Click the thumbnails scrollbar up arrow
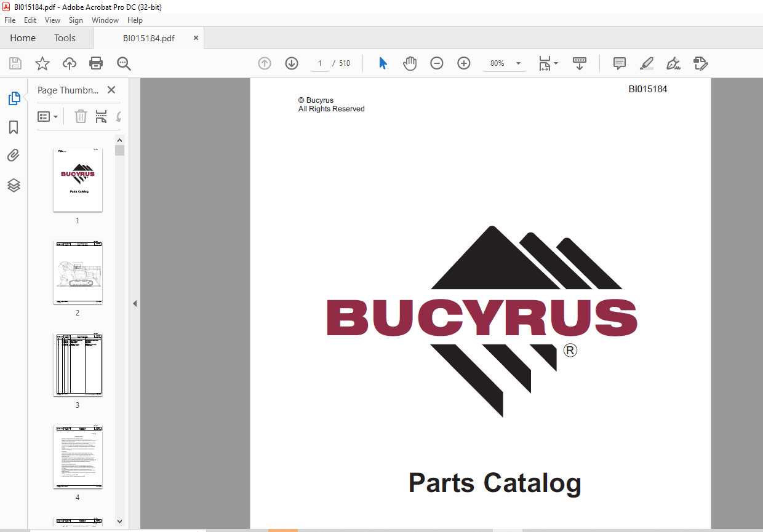Screen dimensions: 763x532 coord(120,140)
